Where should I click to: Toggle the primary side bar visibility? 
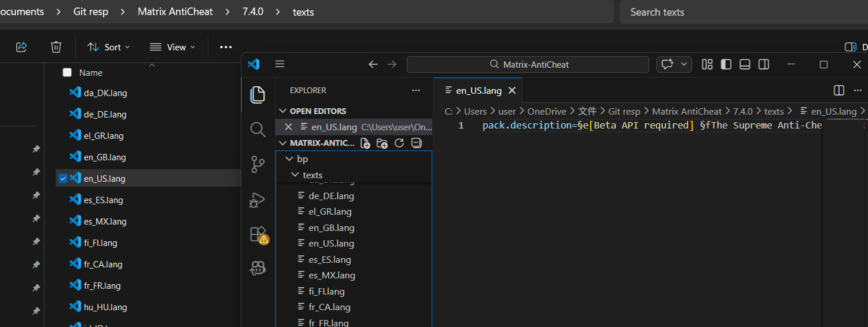[726, 64]
